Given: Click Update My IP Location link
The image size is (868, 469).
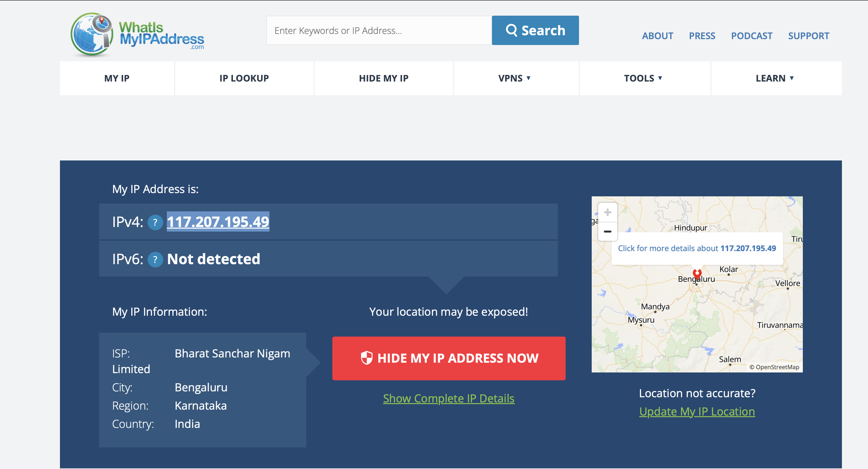Looking at the screenshot, I should 697,412.
